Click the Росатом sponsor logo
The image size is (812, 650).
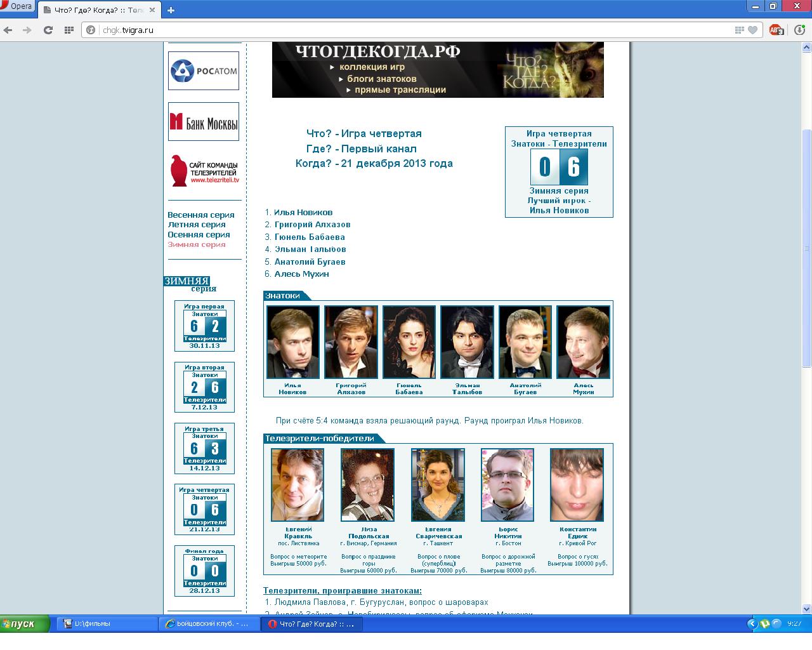[204, 70]
